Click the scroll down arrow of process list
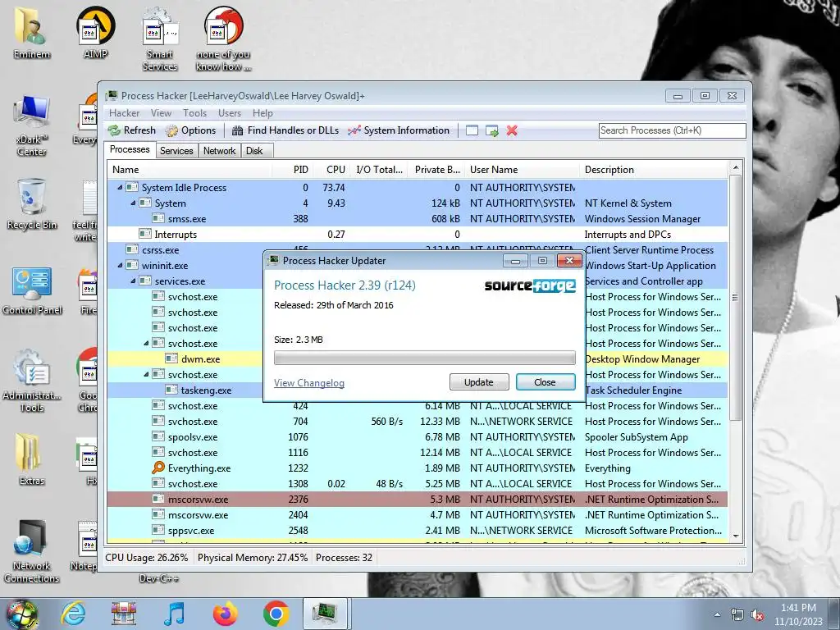Image resolution: width=840 pixels, height=630 pixels. pos(736,536)
